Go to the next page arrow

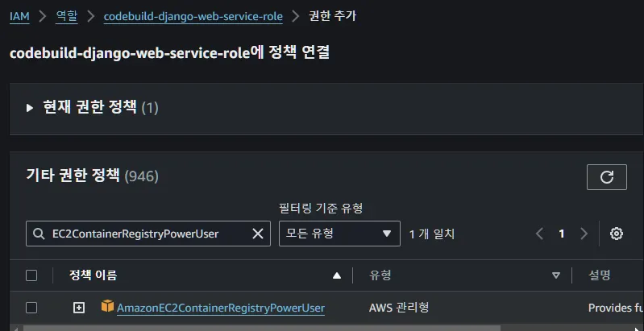click(x=584, y=234)
